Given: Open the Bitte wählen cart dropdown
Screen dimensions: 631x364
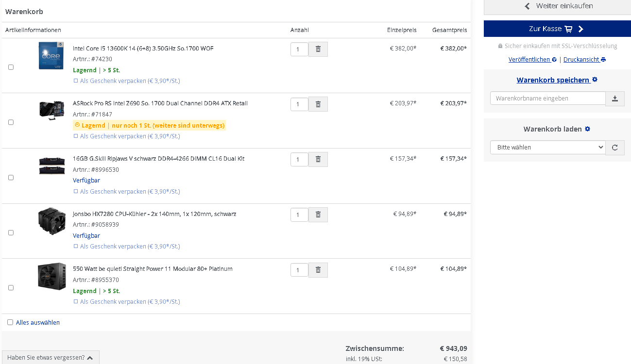Looking at the screenshot, I should [x=548, y=147].
